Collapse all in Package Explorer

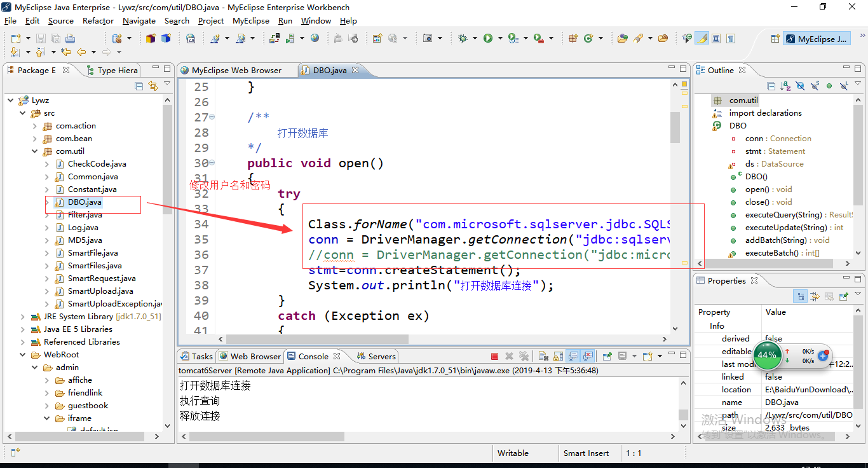(139, 86)
